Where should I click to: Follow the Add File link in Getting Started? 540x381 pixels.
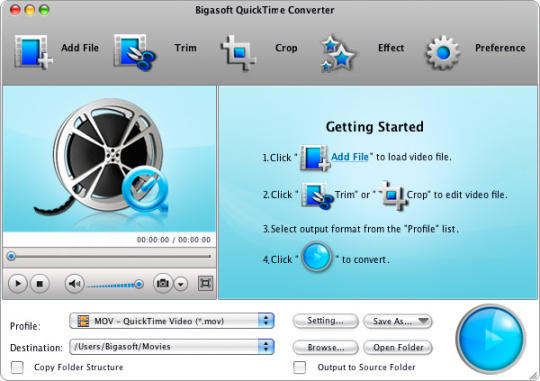tap(350, 157)
